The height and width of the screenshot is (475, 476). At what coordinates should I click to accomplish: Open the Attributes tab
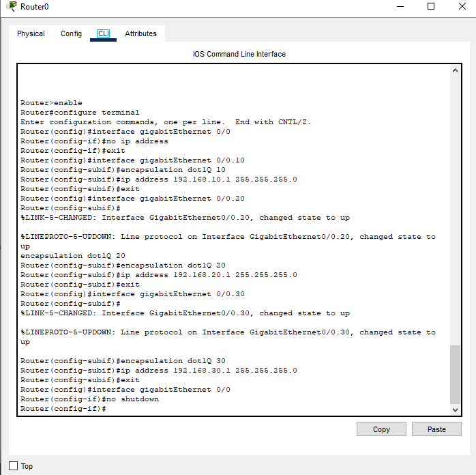[x=140, y=33]
